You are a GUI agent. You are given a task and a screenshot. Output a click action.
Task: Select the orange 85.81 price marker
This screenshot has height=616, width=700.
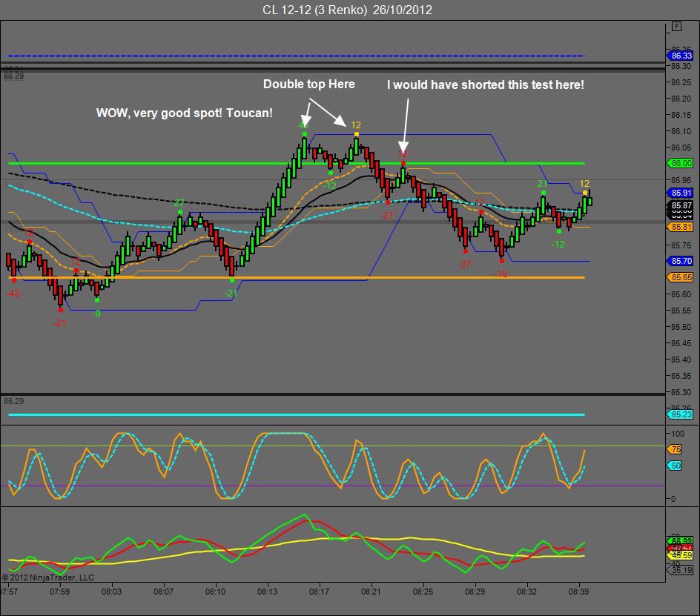[680, 227]
